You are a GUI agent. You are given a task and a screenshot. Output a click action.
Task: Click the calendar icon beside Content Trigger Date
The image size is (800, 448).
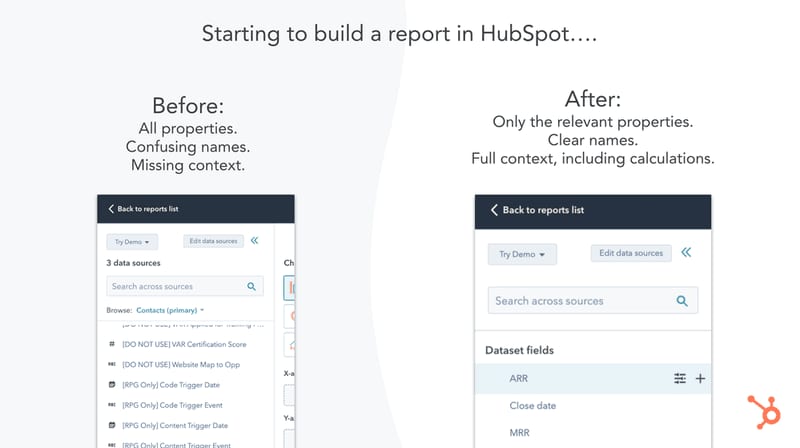(x=112, y=425)
